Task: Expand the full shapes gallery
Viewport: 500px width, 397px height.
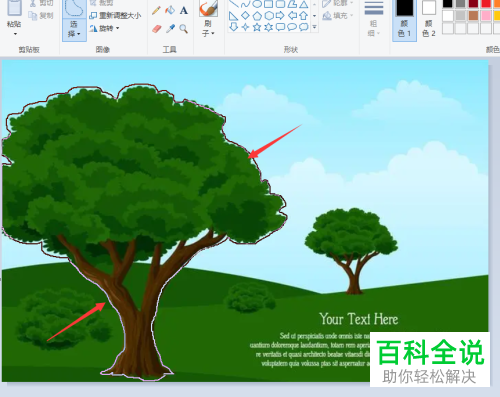Action: (x=314, y=27)
